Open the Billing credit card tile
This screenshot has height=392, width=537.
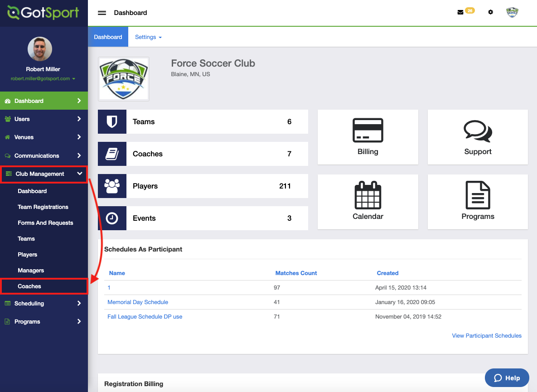click(x=368, y=137)
